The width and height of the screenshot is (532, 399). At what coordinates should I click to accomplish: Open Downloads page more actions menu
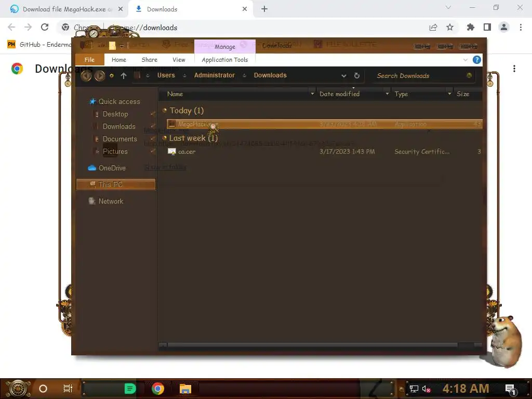click(x=514, y=69)
